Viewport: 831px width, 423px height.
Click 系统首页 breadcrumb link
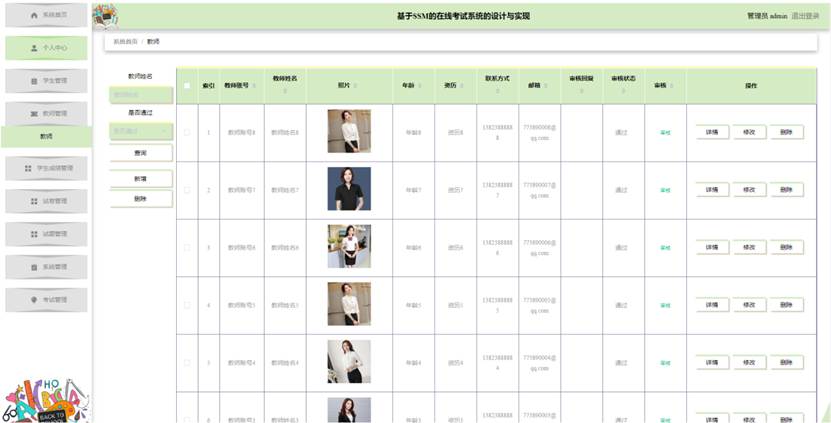tap(125, 41)
